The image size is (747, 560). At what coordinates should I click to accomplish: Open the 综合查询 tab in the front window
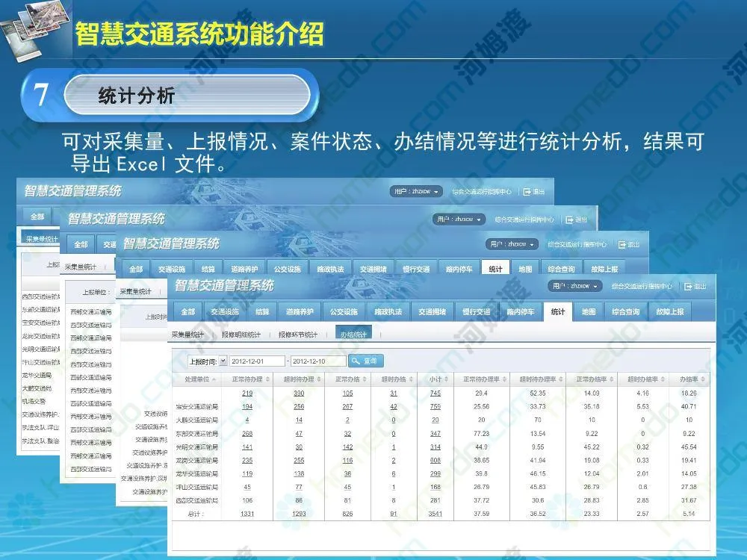click(x=625, y=312)
